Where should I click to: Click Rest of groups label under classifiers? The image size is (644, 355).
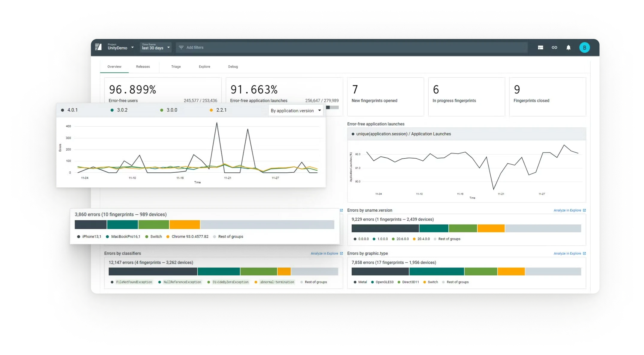(x=315, y=282)
